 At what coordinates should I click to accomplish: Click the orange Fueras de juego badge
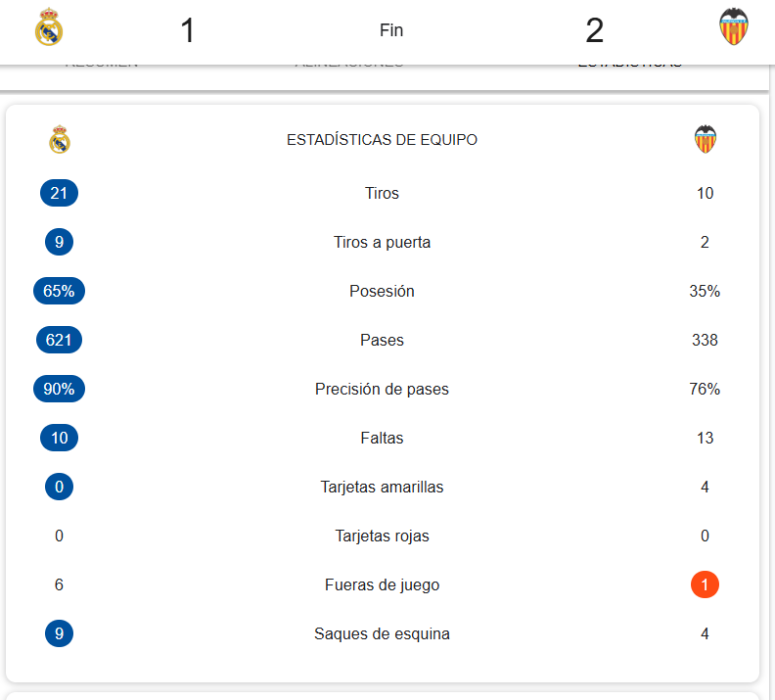(705, 584)
